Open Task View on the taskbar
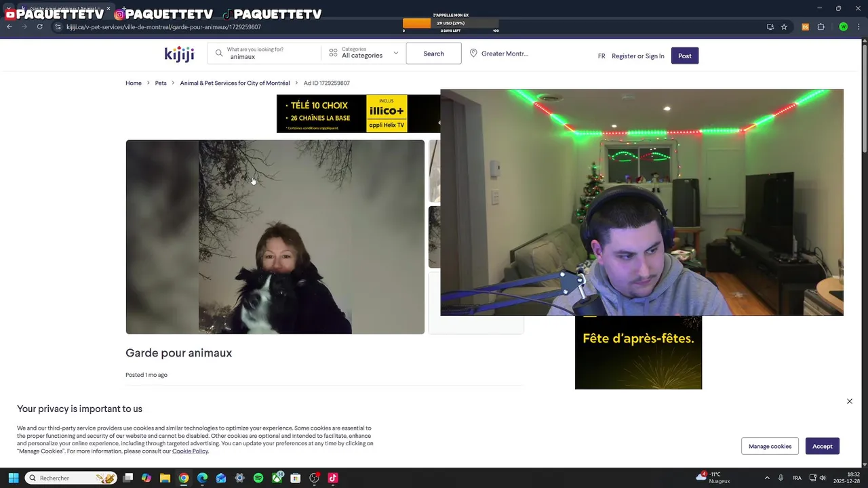The width and height of the screenshot is (868, 488). 127,478
